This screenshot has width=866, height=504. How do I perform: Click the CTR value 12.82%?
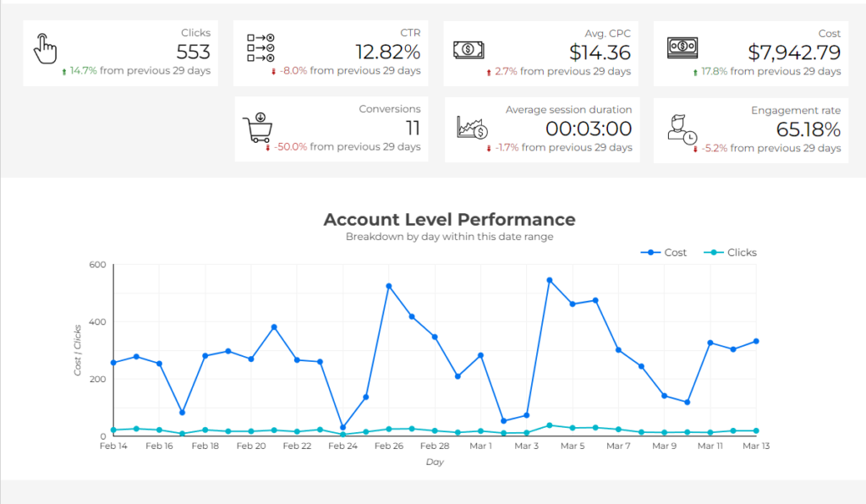[x=387, y=52]
